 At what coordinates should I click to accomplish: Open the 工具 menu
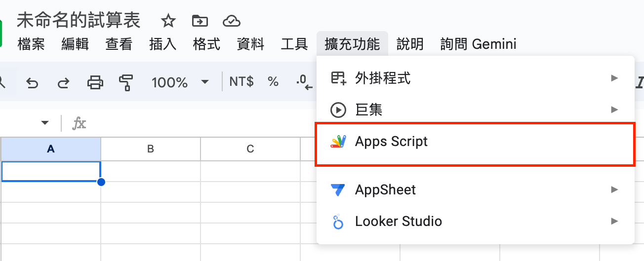coord(294,44)
